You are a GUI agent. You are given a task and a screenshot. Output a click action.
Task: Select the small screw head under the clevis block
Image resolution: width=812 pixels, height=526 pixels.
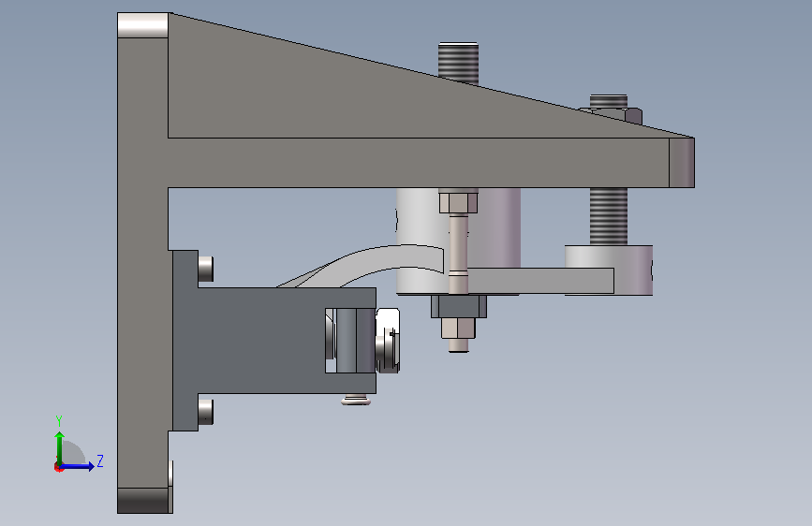point(356,400)
